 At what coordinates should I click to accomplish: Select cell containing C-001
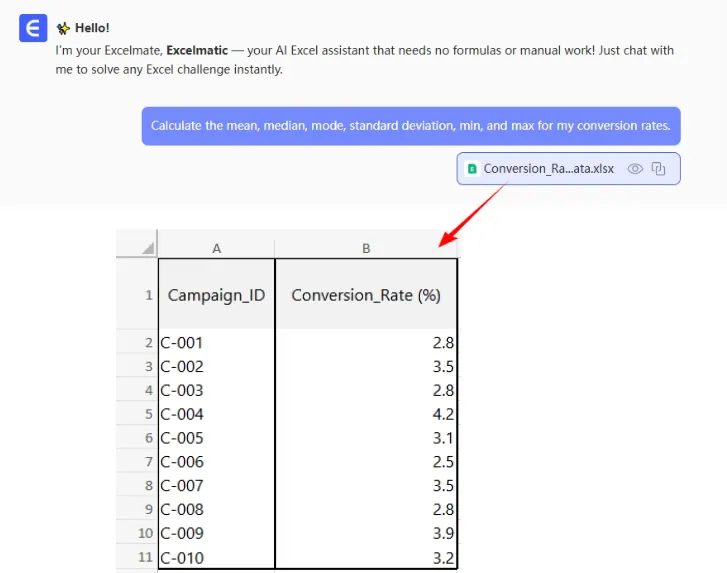click(216, 343)
